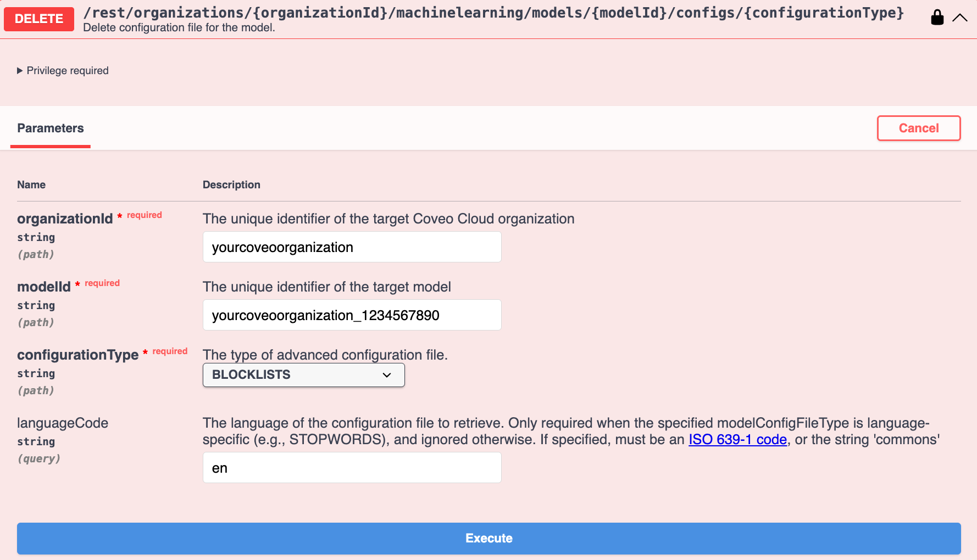Image resolution: width=977 pixels, height=560 pixels.
Task: Open the ISO 639-1 code link
Action: tap(737, 439)
